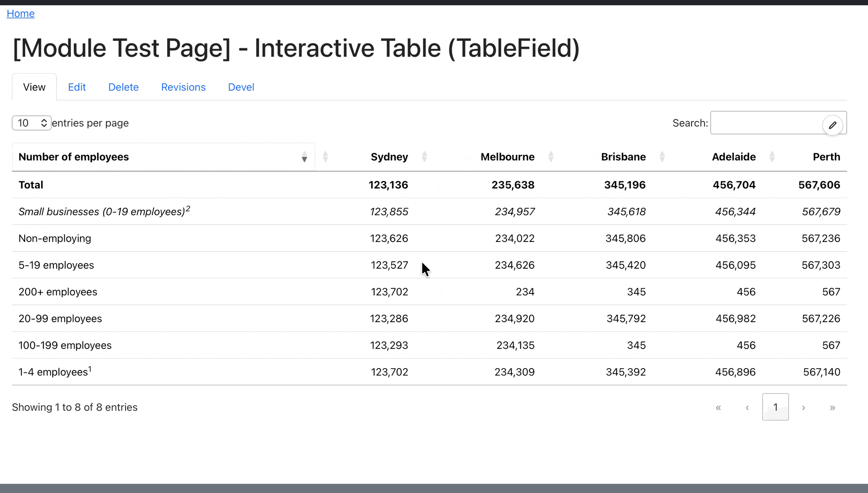Go to the next page using the single-right arrow

(x=803, y=408)
